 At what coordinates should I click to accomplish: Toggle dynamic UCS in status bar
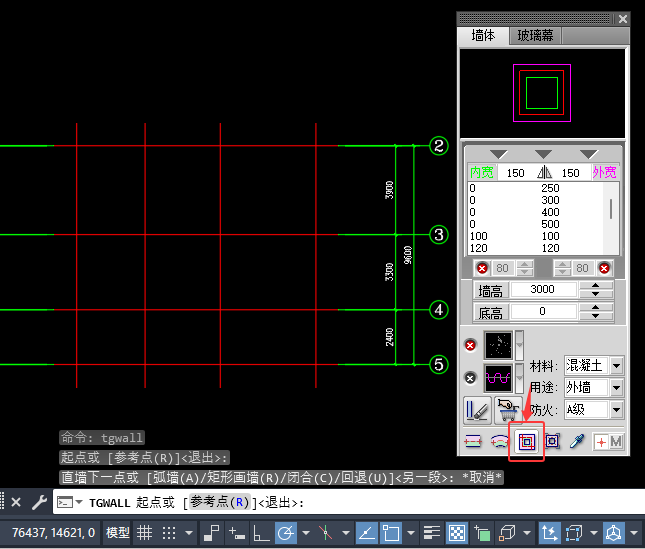pyautogui.click(x=549, y=533)
